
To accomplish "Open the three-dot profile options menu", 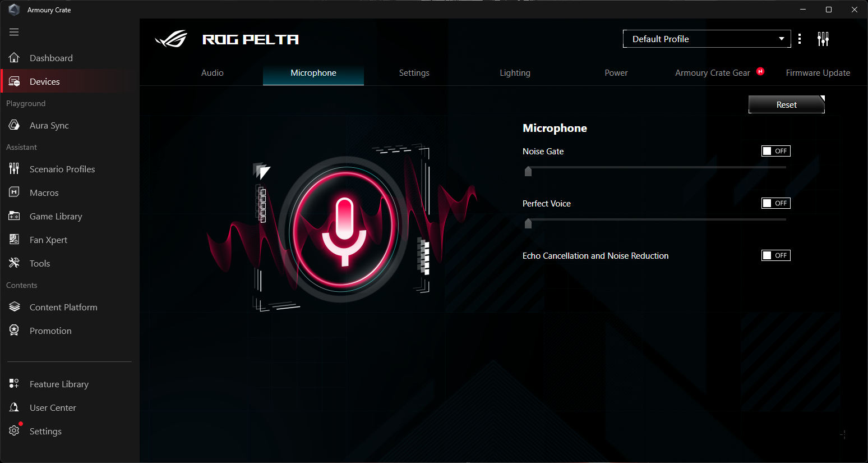I will (800, 39).
